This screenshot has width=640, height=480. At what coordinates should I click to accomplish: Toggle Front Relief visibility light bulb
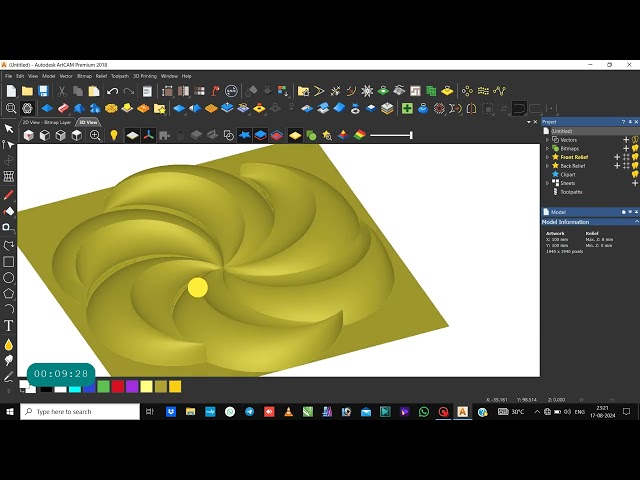[635, 157]
